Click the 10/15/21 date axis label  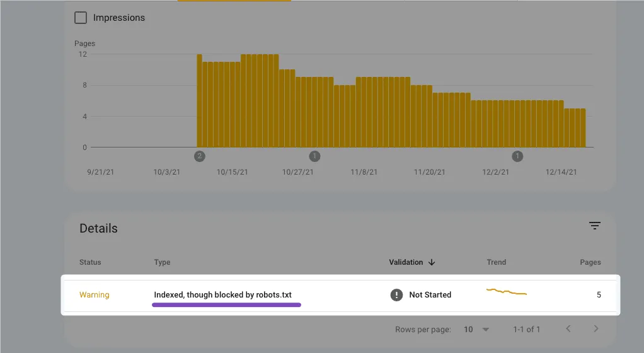click(x=233, y=172)
